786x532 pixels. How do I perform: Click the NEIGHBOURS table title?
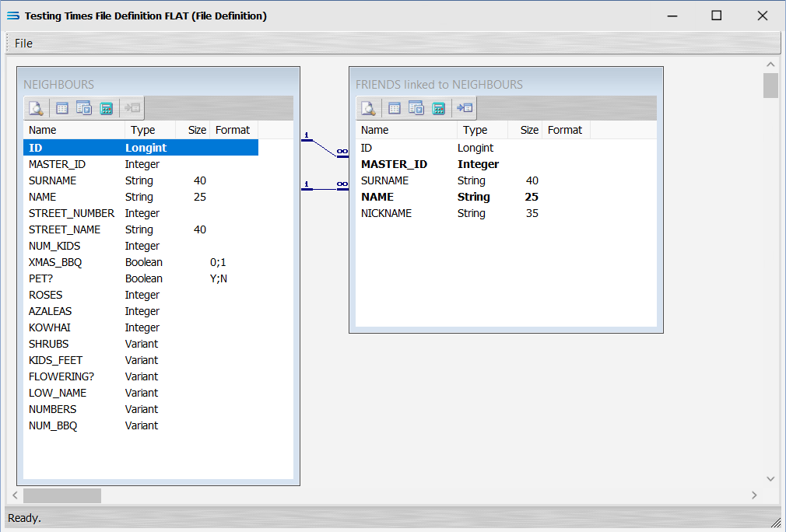click(58, 85)
